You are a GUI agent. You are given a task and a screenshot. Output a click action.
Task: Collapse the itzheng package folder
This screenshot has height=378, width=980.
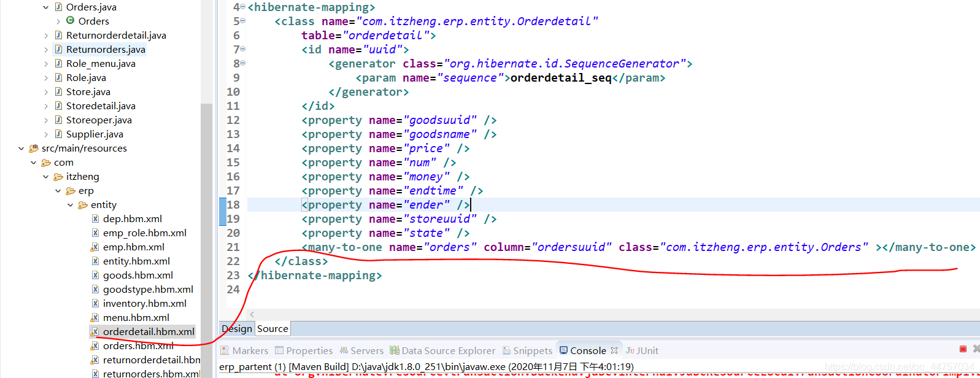[x=46, y=177]
